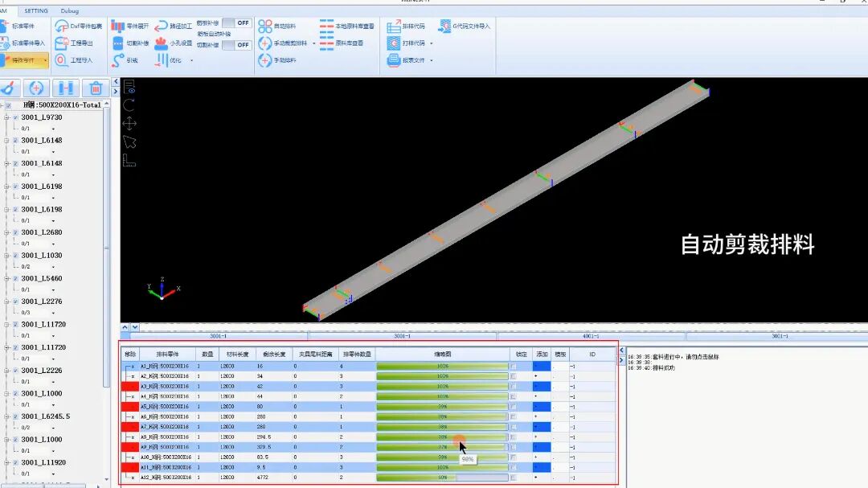This screenshot has height=488, width=868.
Task: Click the A6 progress bar thumbnail
Action: (442, 416)
